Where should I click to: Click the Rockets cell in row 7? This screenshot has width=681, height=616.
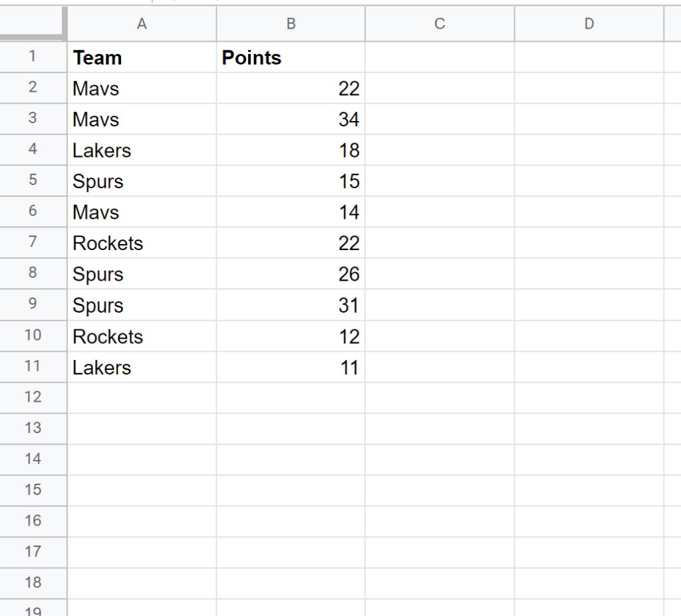141,243
